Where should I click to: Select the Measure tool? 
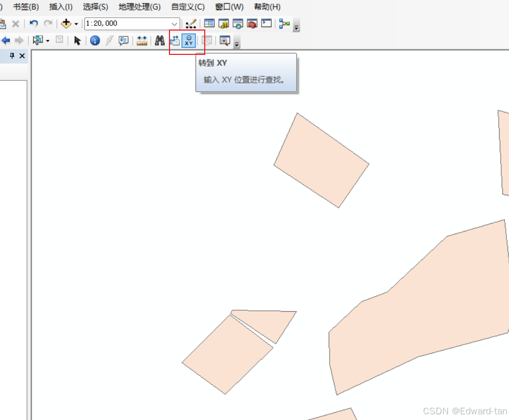click(x=142, y=40)
